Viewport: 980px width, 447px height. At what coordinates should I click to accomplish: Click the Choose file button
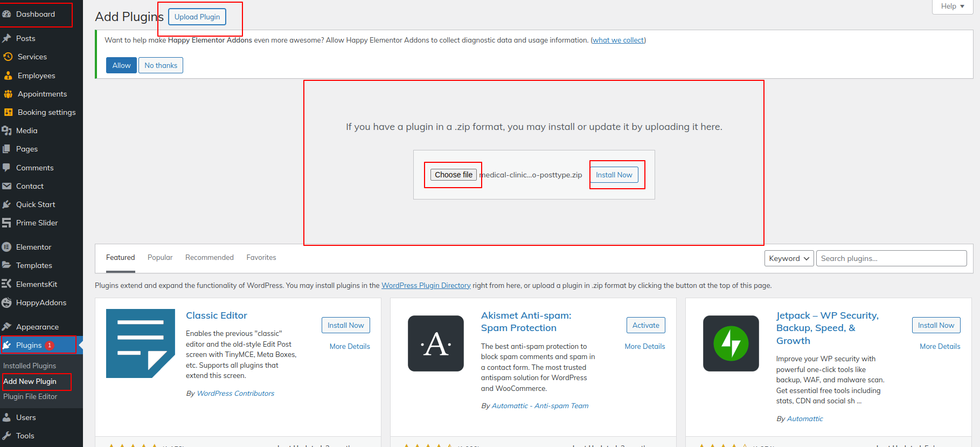coord(453,175)
